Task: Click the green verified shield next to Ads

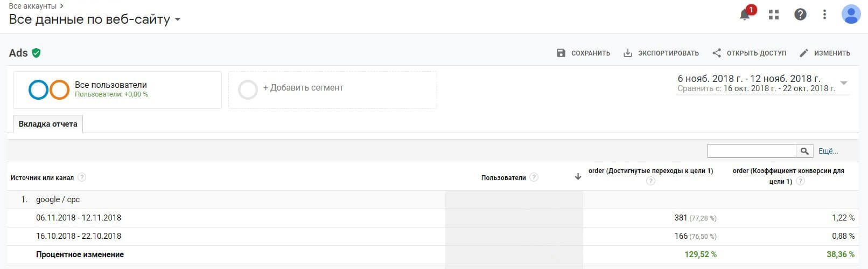Action: [36, 53]
